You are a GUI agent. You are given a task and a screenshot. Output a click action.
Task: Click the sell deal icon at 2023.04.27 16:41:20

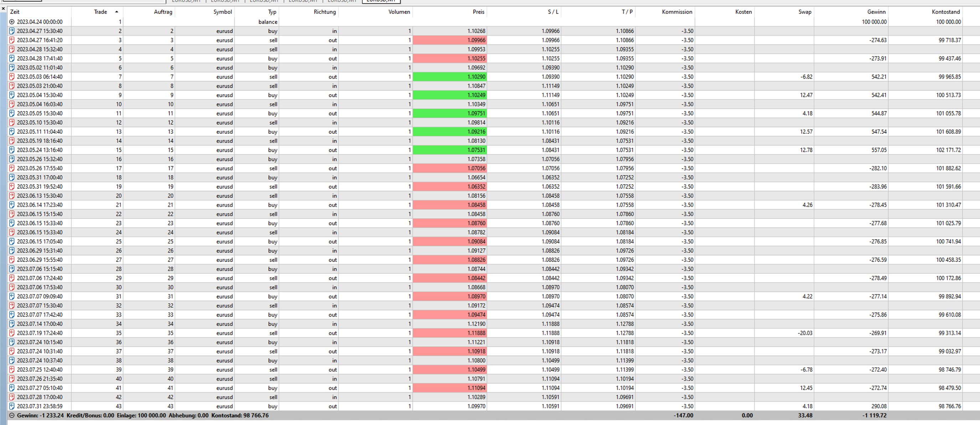(x=12, y=40)
